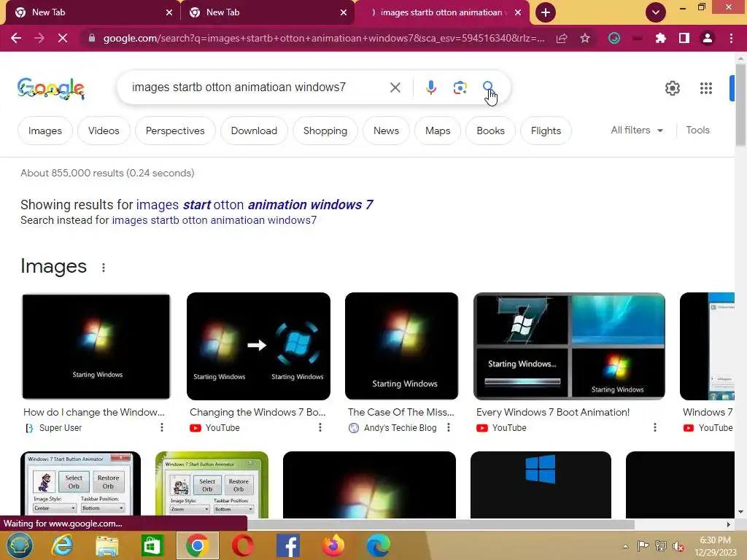Open the search Tools button
Viewport: 747px width, 560px height.
point(697,130)
